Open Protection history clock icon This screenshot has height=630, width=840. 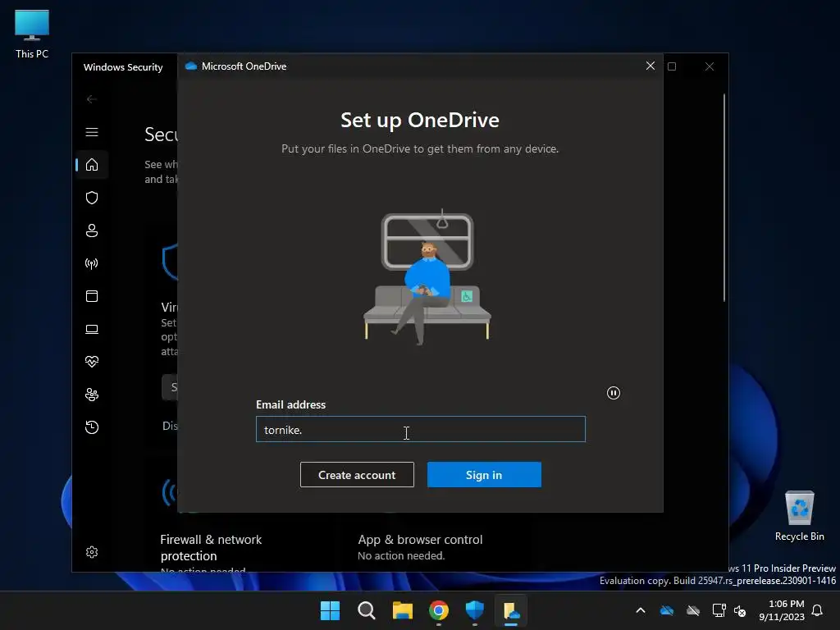[92, 427]
